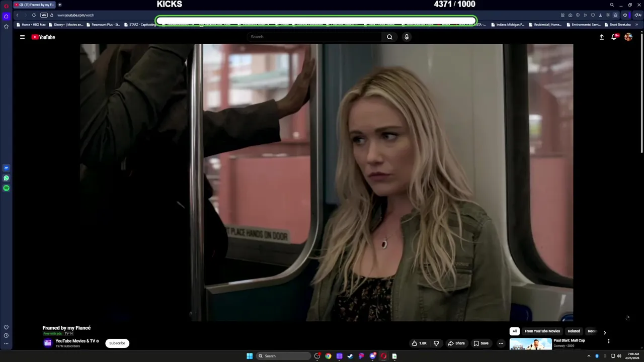Subscribe to YouTube Movies & TV

tap(117, 343)
